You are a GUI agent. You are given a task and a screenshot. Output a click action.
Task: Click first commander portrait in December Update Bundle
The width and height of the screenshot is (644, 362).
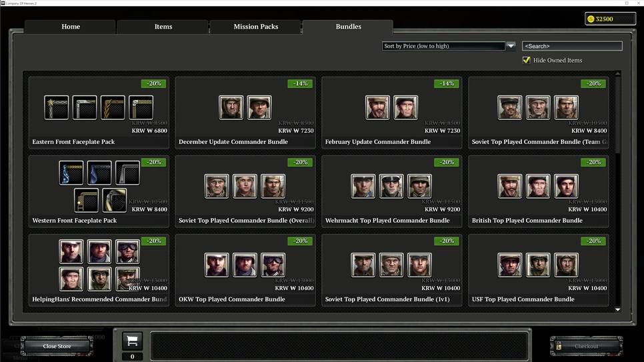click(x=231, y=107)
